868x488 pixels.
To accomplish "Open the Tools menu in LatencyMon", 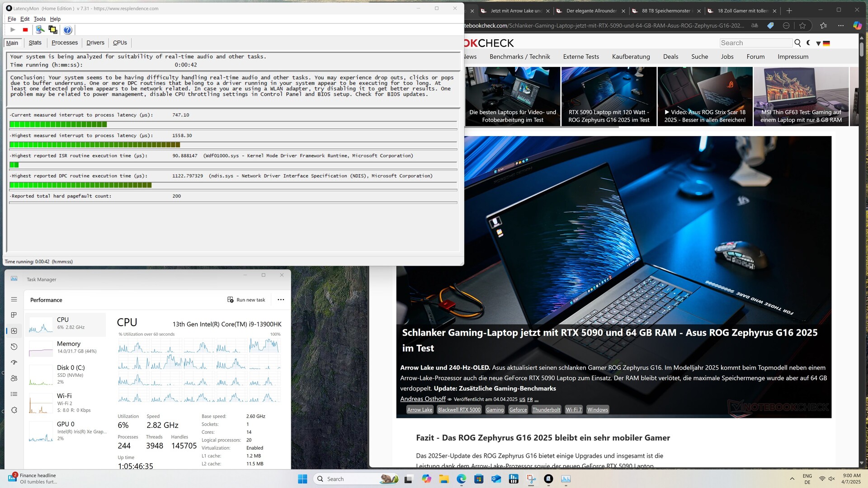I will (39, 19).
